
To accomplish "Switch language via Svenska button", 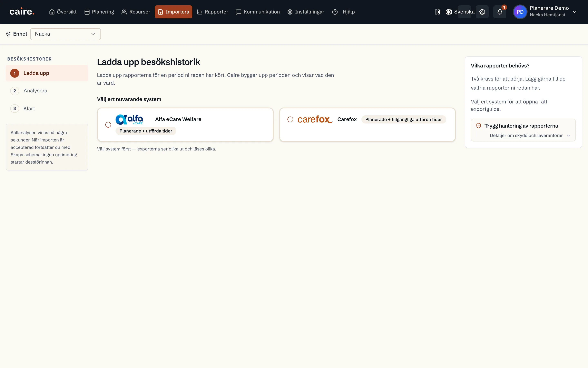I will (464, 12).
